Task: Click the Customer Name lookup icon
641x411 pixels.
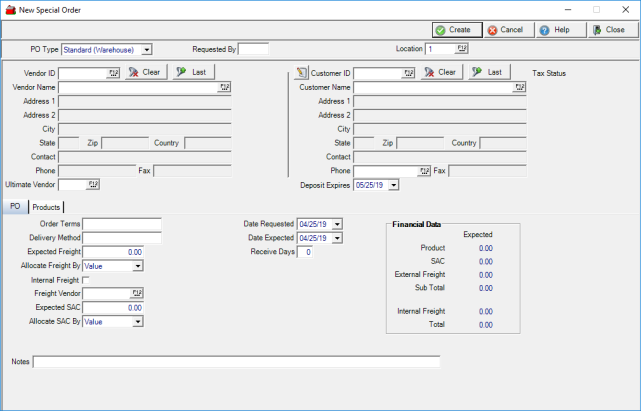Action: point(519,87)
